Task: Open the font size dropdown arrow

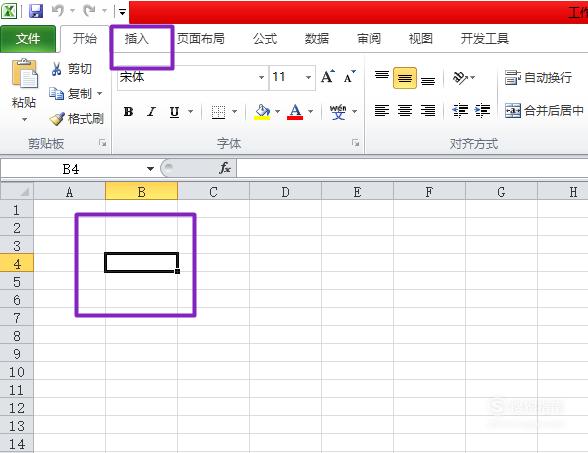Action: (x=308, y=77)
